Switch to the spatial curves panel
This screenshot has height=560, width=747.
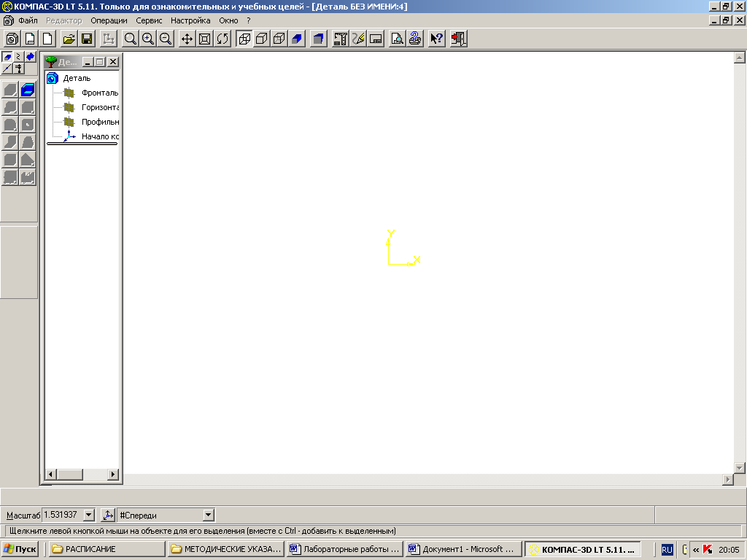(x=18, y=57)
